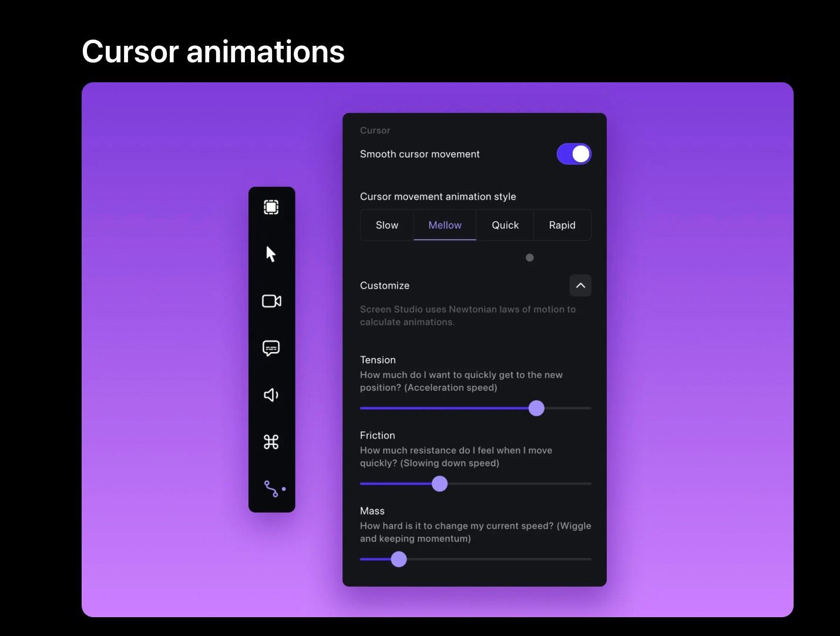Open the audio speaker icon

[x=271, y=395]
